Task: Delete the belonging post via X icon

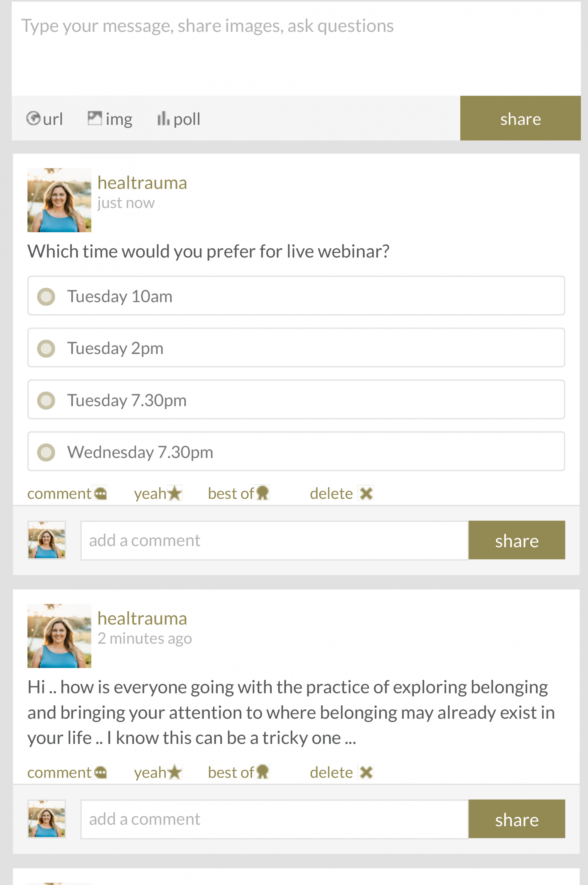Action: pos(366,772)
